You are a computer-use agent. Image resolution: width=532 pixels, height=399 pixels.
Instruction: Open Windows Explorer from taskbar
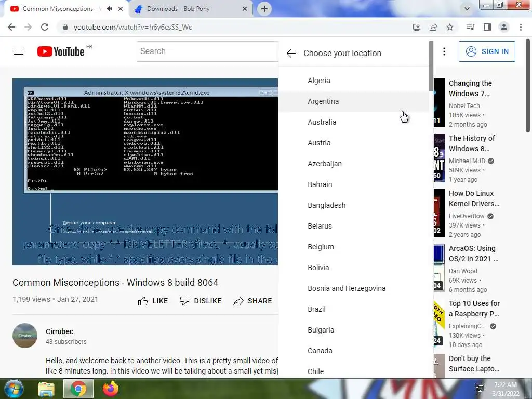46,389
